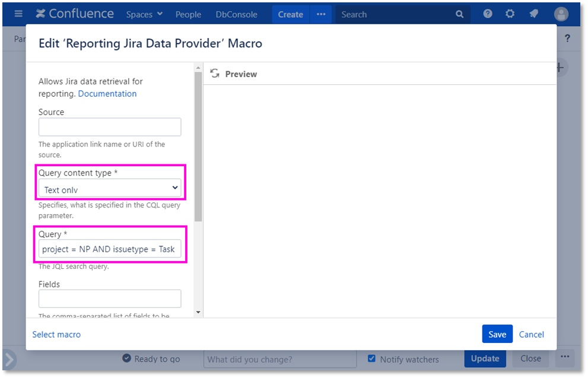
Task: Click the search magnifier icon
Action: pyautogui.click(x=459, y=14)
